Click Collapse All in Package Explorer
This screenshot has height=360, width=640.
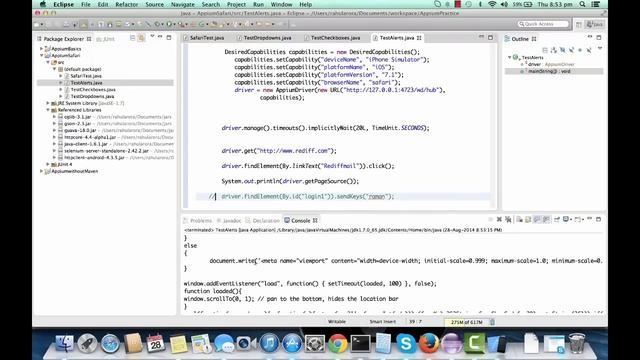(133, 38)
